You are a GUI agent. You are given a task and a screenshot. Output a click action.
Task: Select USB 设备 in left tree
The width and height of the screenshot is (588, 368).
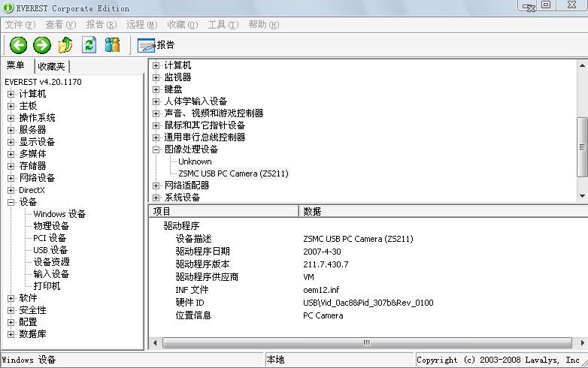tap(50, 250)
